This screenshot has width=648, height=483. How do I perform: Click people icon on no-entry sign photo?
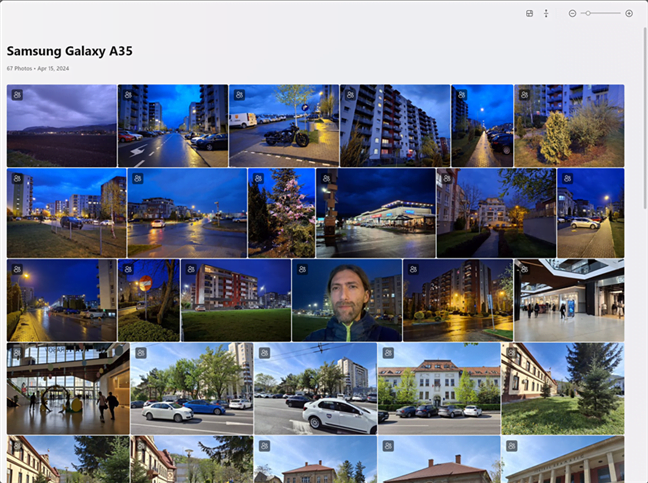[128, 269]
